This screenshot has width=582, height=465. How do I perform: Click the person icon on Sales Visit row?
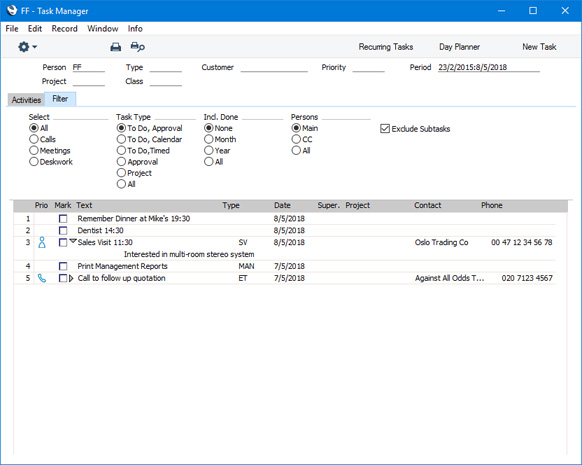coord(42,243)
